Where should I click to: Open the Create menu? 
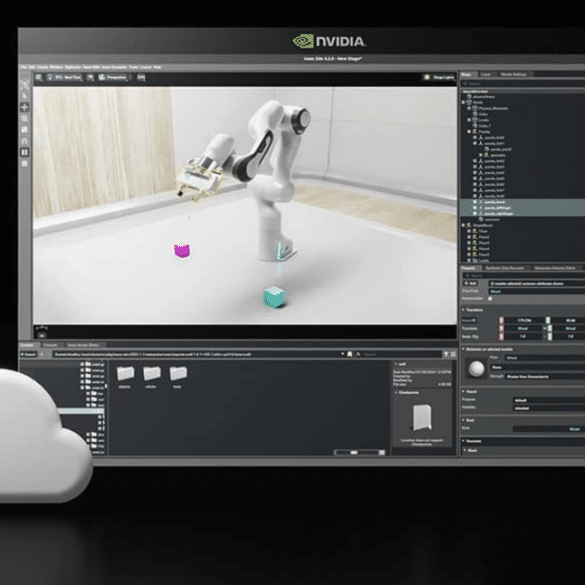(43, 67)
